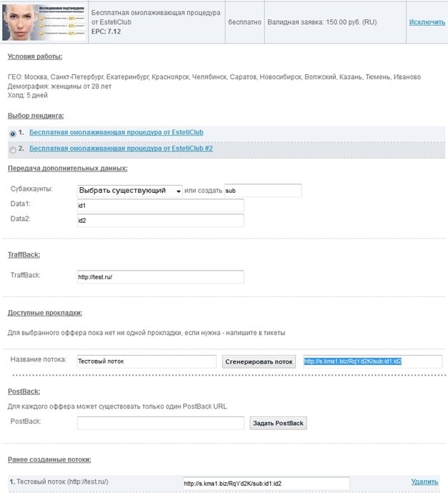The height and width of the screenshot is (500, 448).
Task: Click the Исключить link
Action: point(427,22)
